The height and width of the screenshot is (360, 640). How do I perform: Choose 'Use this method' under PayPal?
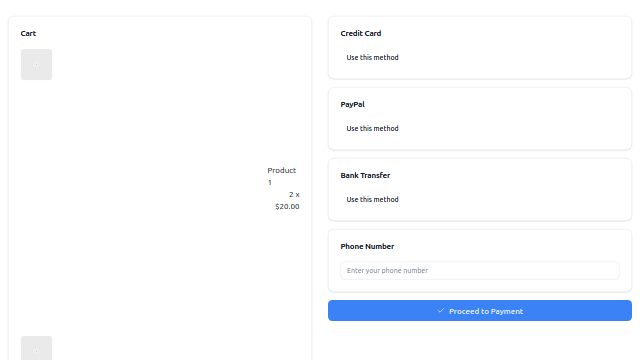tap(372, 129)
